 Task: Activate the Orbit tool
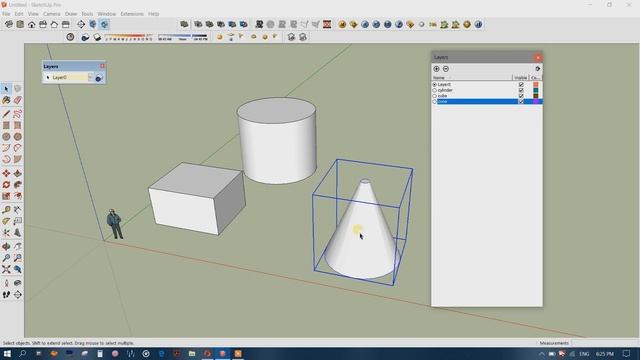coord(6,247)
